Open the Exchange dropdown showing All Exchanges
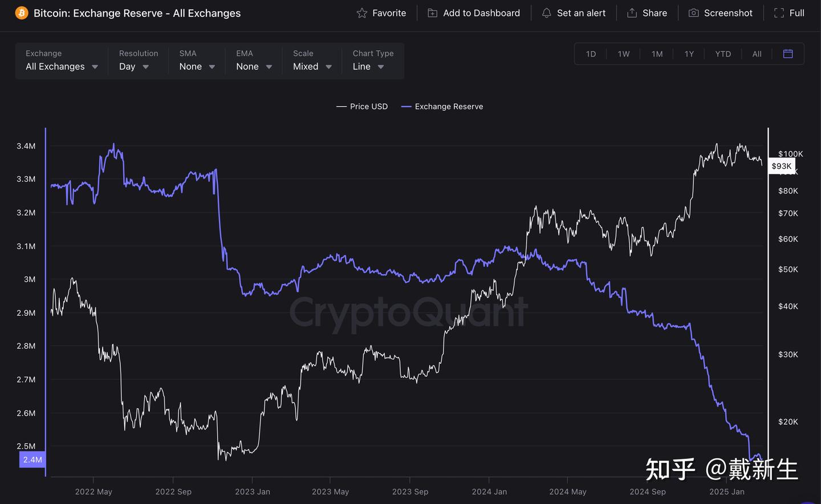Image resolution: width=821 pixels, height=504 pixels. tap(62, 66)
